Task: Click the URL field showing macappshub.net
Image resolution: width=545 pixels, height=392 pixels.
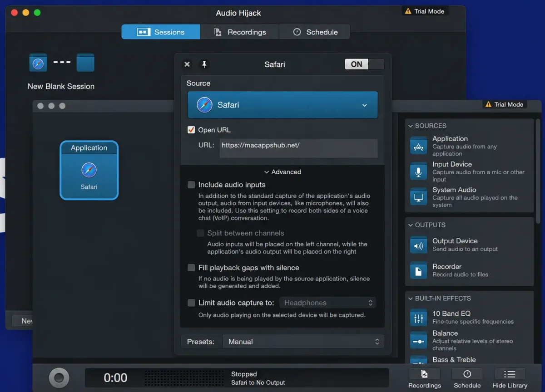Action: [298, 148]
